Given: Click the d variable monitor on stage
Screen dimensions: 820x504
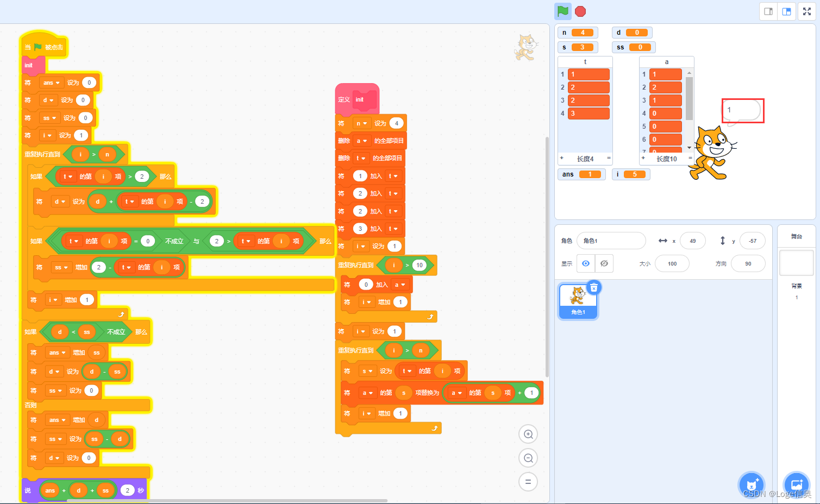Looking at the screenshot, I should 632,33.
